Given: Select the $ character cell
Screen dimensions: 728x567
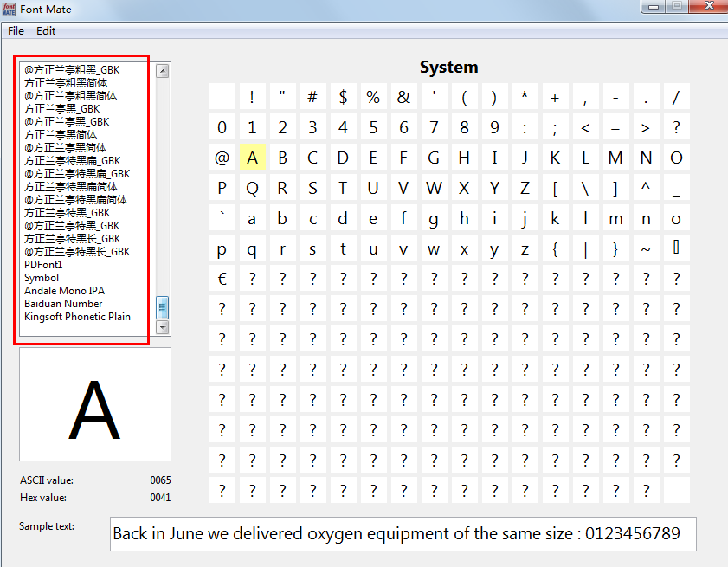Looking at the screenshot, I should tap(343, 97).
